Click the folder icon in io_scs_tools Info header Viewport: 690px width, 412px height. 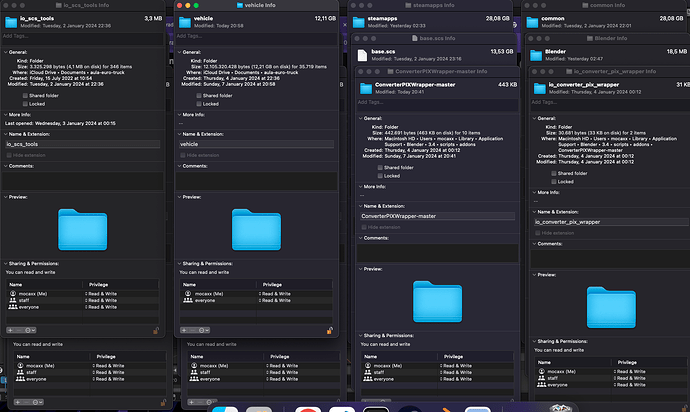coord(11,22)
